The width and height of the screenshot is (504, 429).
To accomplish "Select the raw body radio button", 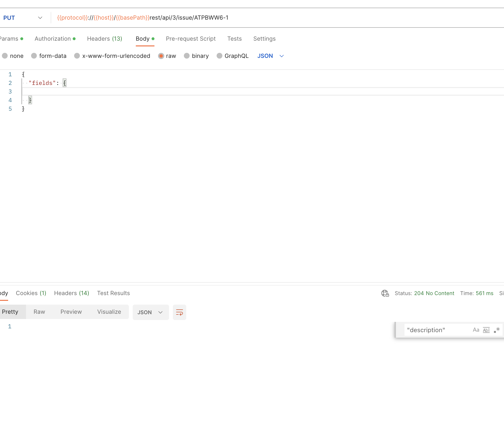I will click(161, 56).
